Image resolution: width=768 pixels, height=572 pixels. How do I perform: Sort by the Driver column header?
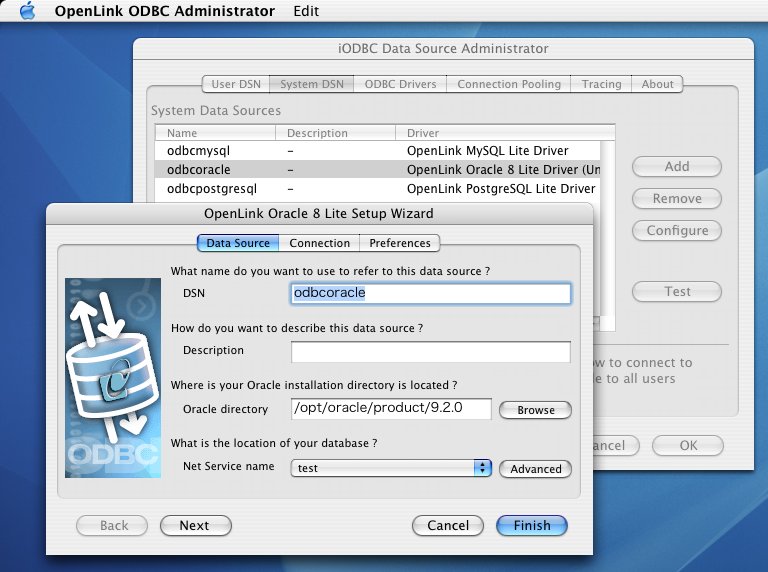pyautogui.click(x=505, y=133)
